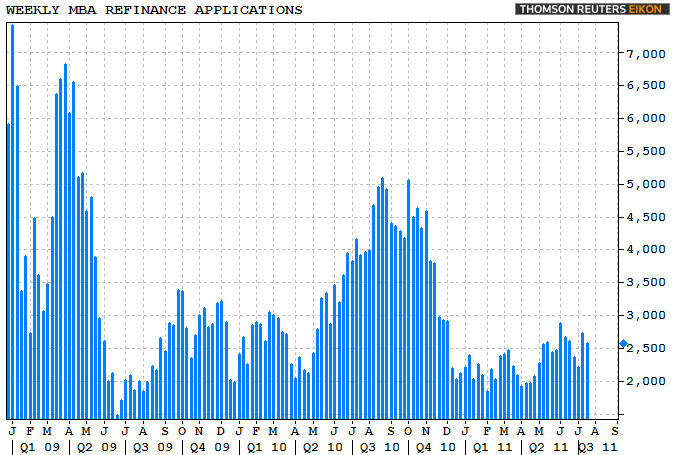Jump to the Q4 09 quarter label
The height and width of the screenshot is (455, 673).
point(209,445)
